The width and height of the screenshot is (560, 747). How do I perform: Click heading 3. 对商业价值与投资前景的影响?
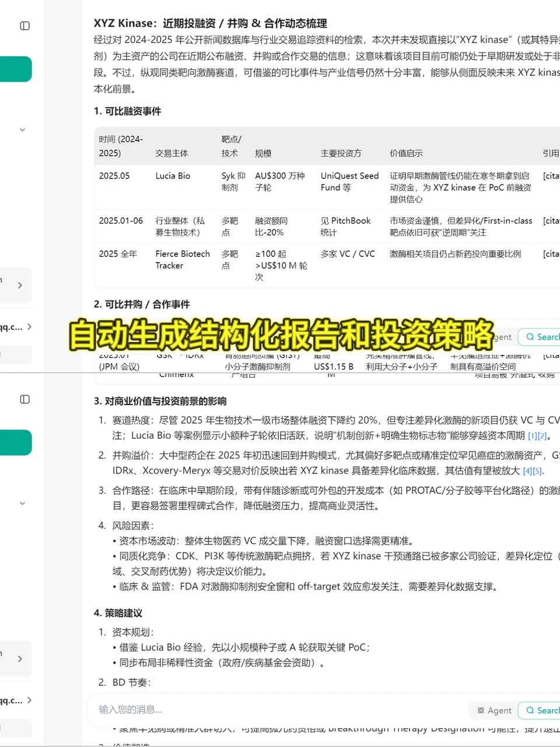160,401
